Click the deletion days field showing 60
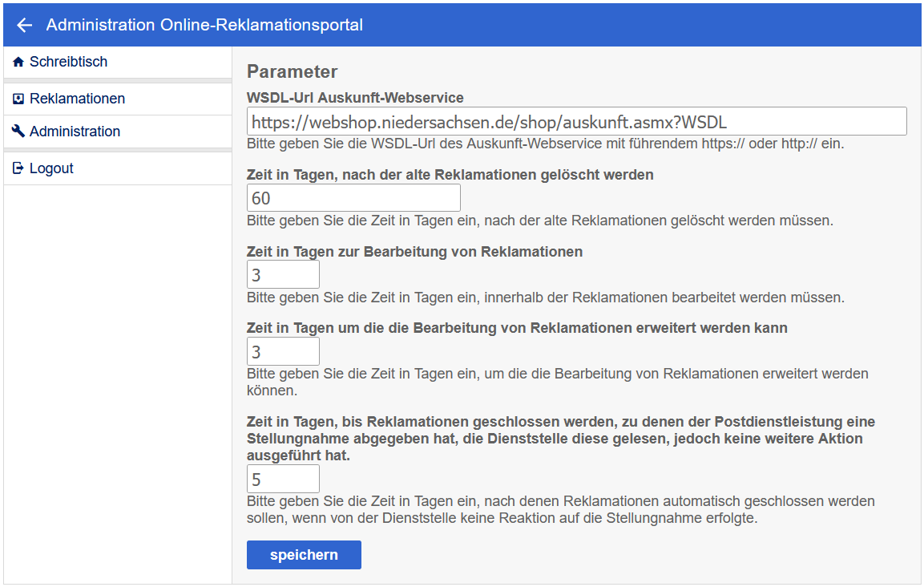Image resolution: width=924 pixels, height=587 pixels. pos(353,198)
